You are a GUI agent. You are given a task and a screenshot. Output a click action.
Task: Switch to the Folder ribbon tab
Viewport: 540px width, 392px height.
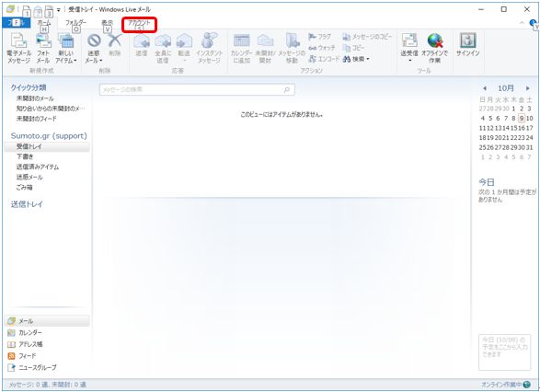(x=75, y=23)
